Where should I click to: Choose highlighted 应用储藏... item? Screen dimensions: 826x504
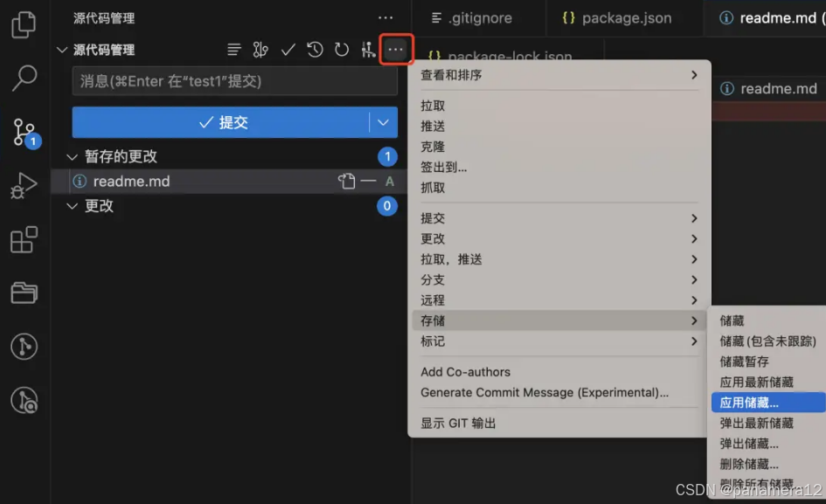click(768, 403)
